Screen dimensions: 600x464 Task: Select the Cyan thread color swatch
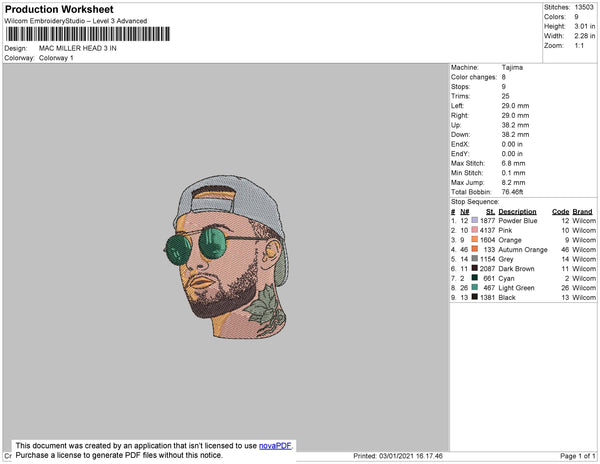[x=474, y=278]
